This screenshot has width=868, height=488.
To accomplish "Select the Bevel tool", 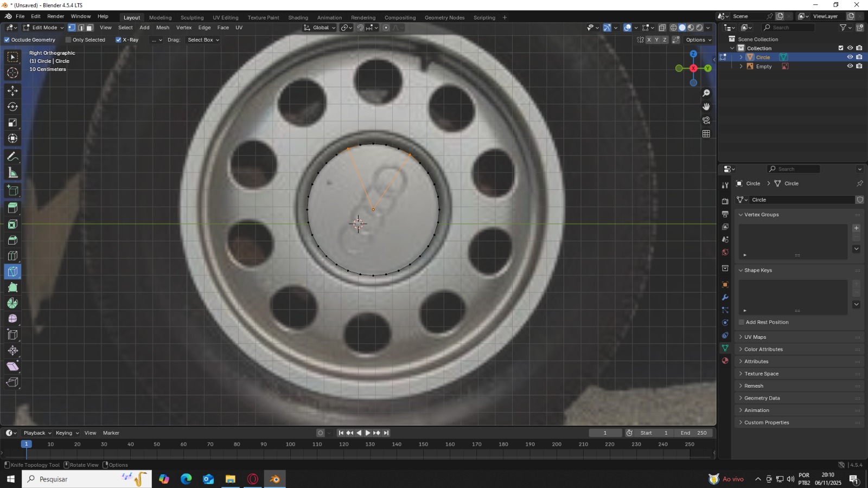I will coord(12,240).
